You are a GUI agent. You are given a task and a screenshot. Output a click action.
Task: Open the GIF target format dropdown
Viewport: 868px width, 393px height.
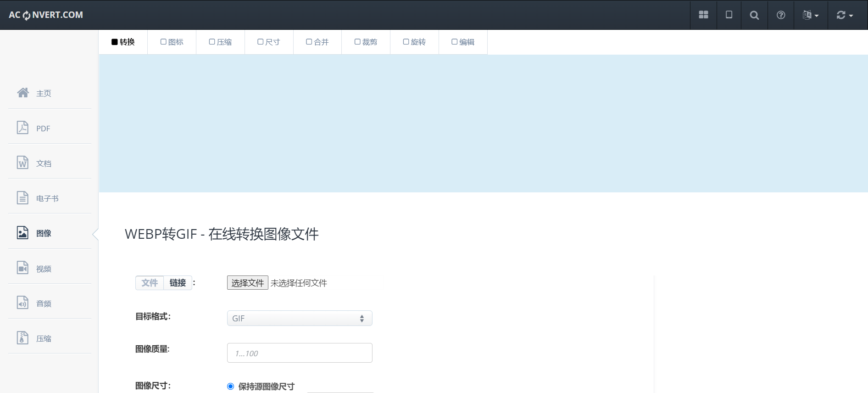pyautogui.click(x=300, y=318)
